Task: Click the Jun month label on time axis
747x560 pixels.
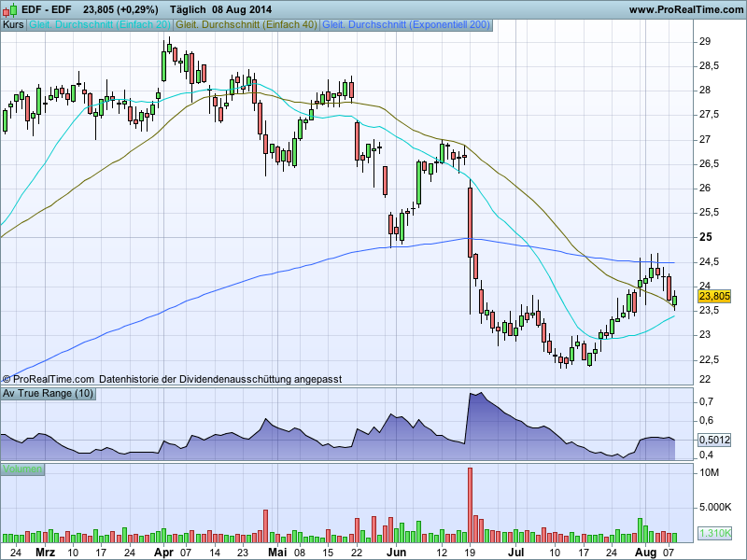Action: coord(396,553)
